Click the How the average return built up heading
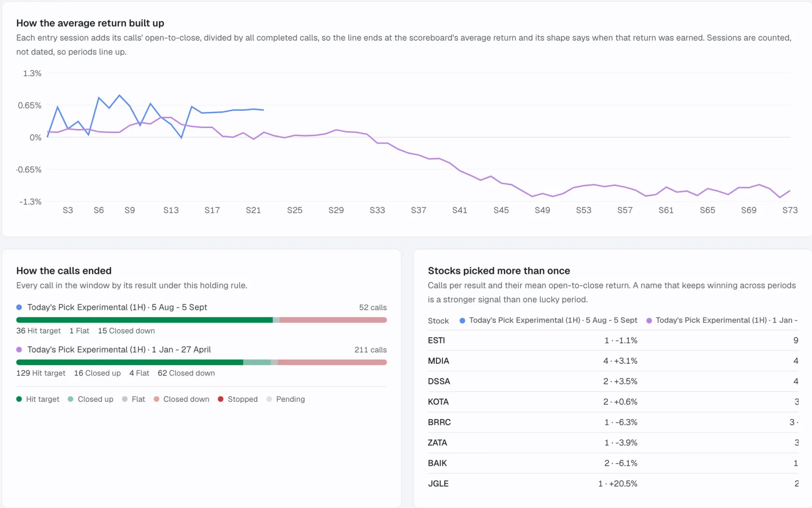812x508 pixels. [x=90, y=23]
